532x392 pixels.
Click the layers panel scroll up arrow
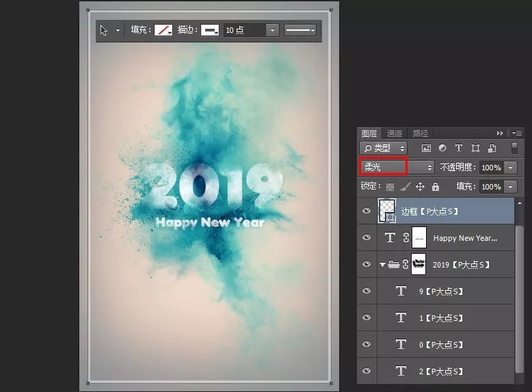pyautogui.click(x=520, y=203)
